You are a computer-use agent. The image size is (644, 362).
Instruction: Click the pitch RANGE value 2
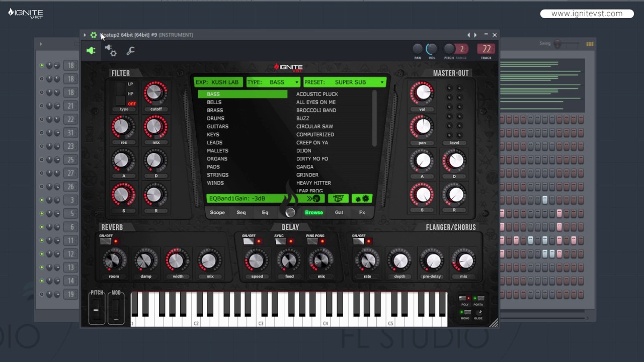pos(461,49)
